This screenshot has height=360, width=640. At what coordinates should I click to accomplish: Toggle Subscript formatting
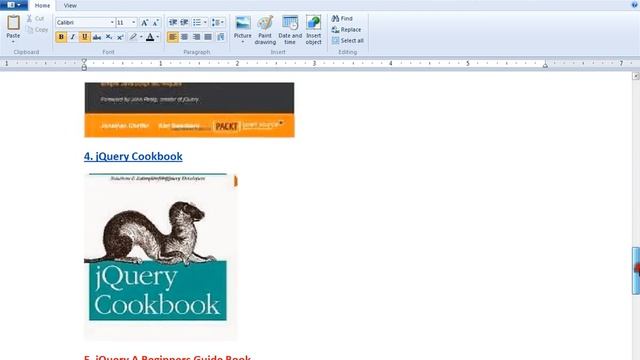109,37
